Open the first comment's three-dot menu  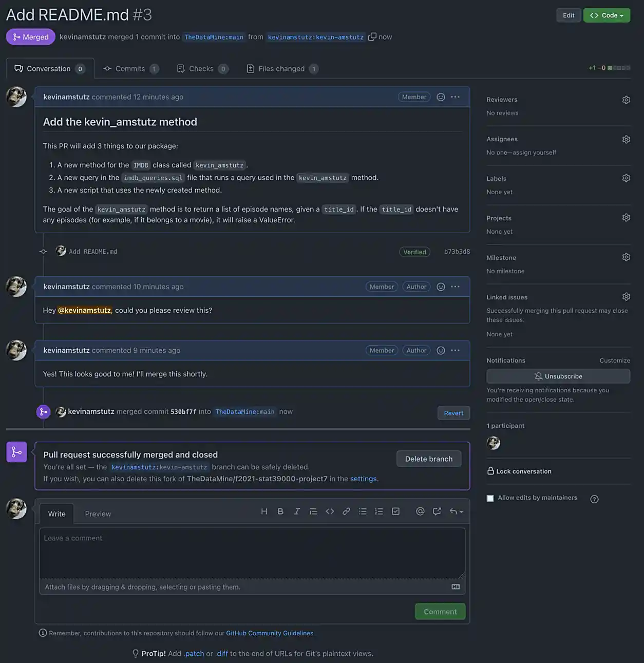[x=455, y=97]
